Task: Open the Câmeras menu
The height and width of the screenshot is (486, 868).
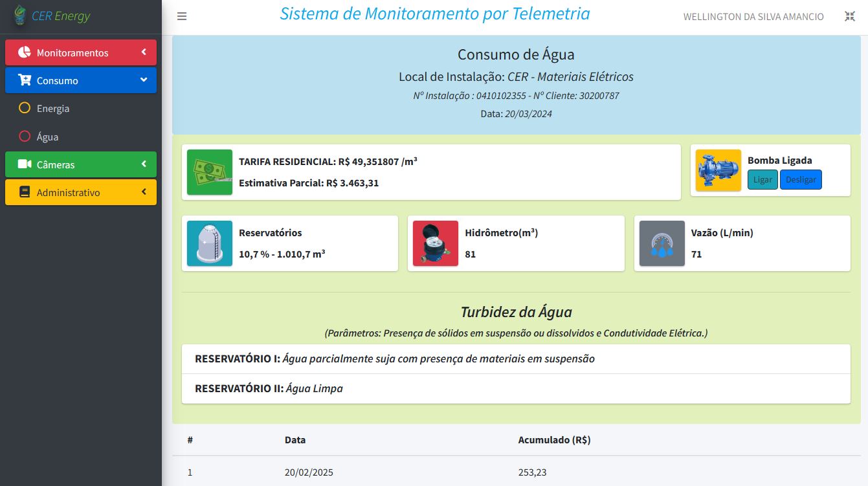Action: (x=81, y=164)
